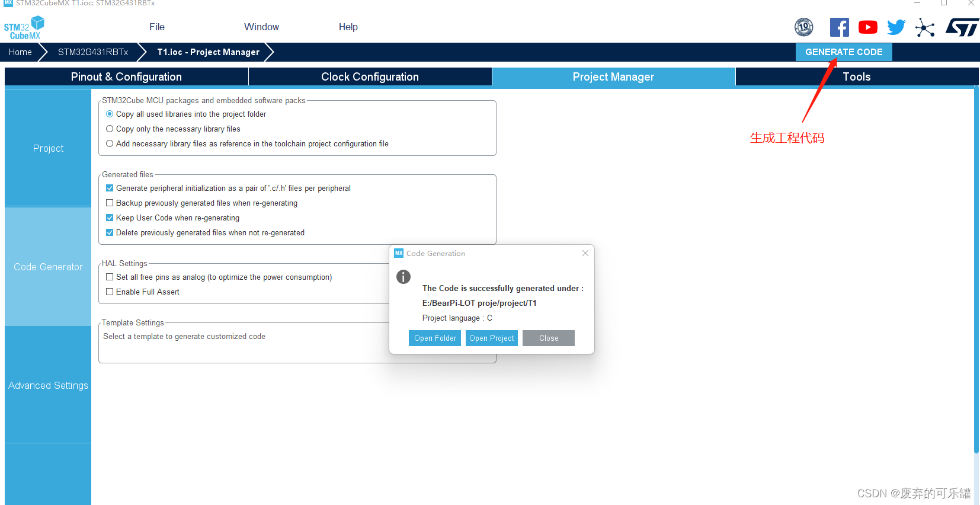
Task: Click 'Select a template to generate customized code' text
Action: point(184,336)
